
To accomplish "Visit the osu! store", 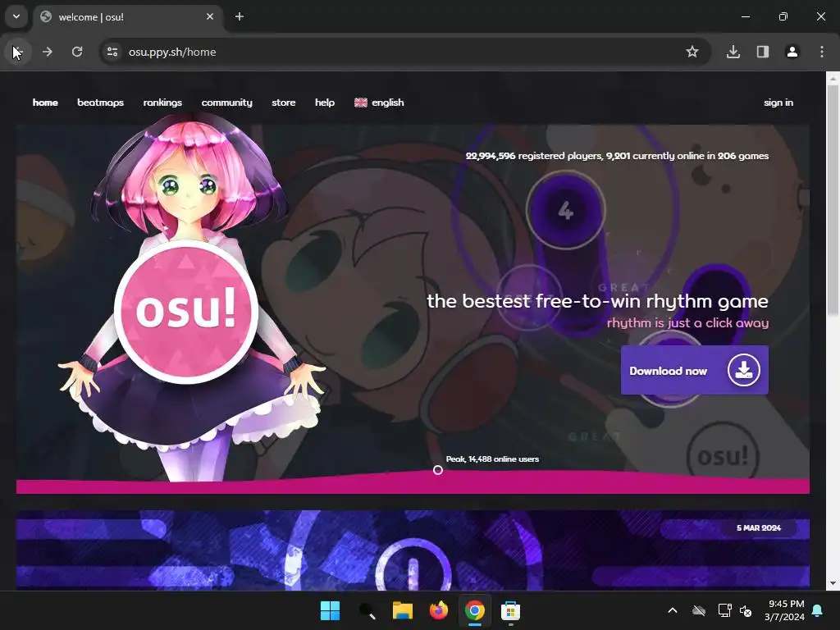I will [x=283, y=103].
